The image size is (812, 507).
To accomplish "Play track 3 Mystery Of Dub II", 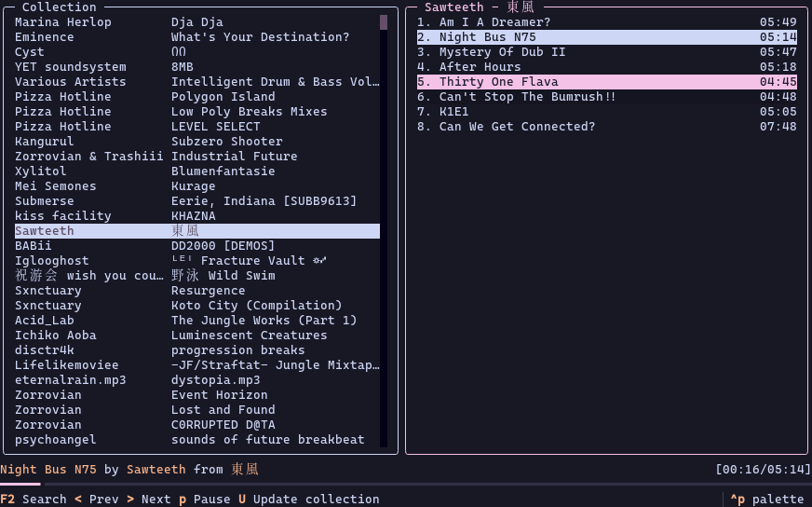I will tap(607, 52).
